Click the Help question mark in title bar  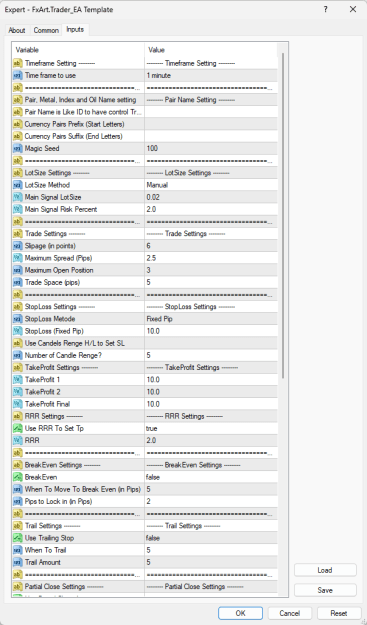[326, 9]
